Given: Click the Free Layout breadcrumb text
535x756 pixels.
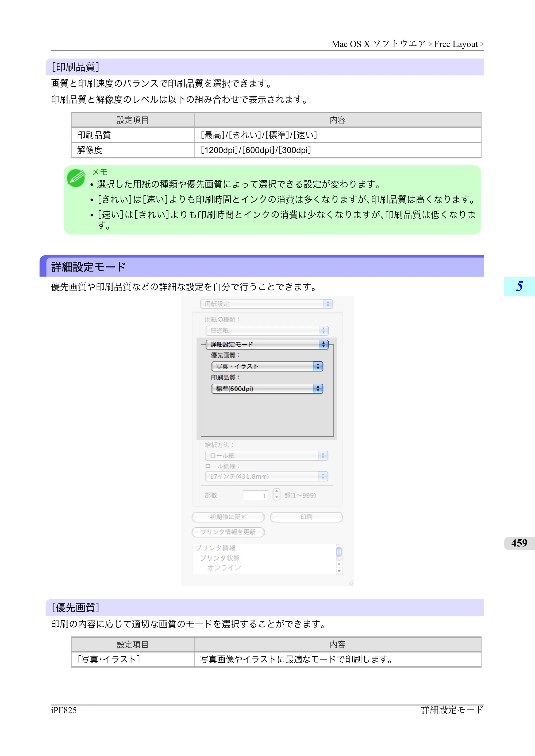Looking at the screenshot, I should 456,44.
